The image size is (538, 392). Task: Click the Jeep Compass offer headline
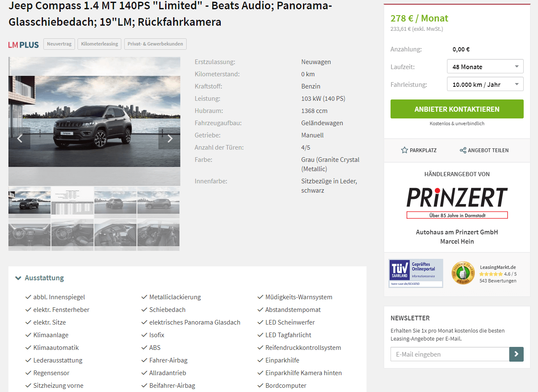171,14
